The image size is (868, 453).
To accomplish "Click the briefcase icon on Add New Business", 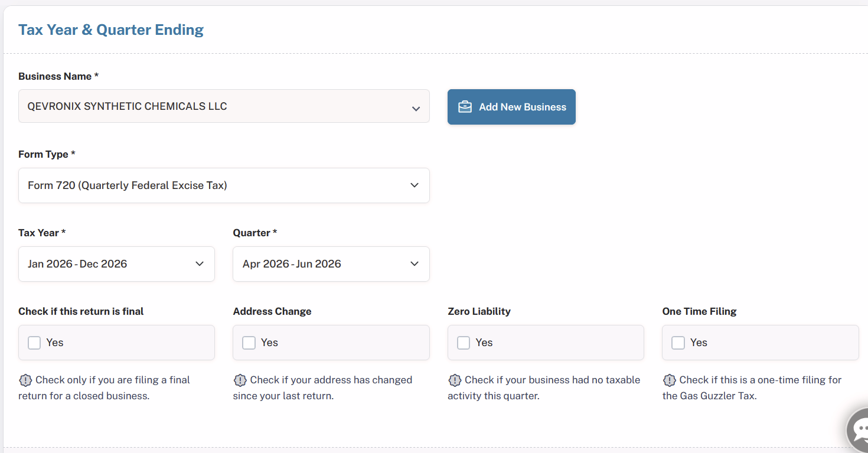I will pyautogui.click(x=465, y=107).
